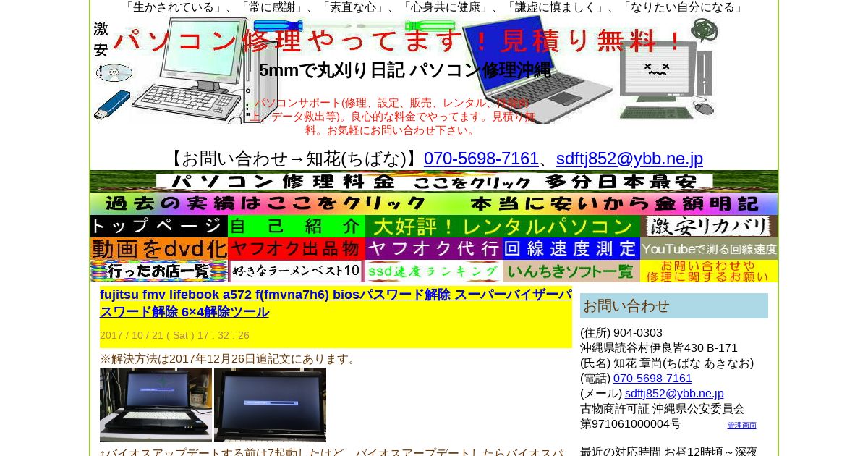868x456 pixels.
Task: Open いんちきソフト一覧 menu item
Action: pos(571,271)
